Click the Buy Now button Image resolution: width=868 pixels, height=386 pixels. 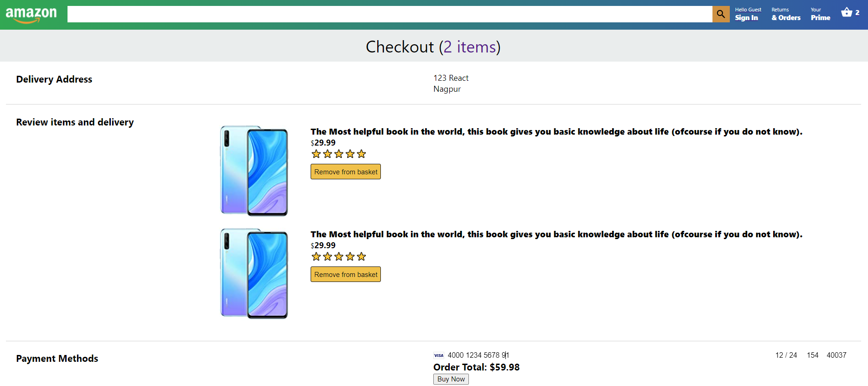coord(451,379)
